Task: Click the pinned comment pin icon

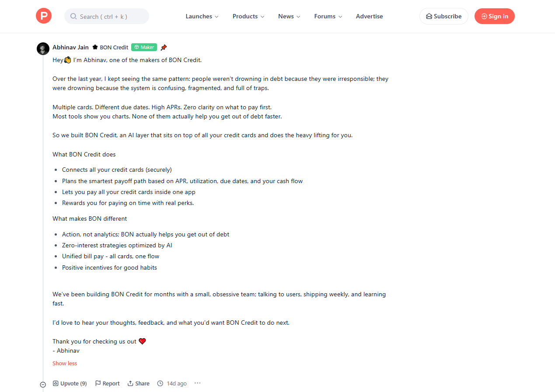Action: click(164, 47)
